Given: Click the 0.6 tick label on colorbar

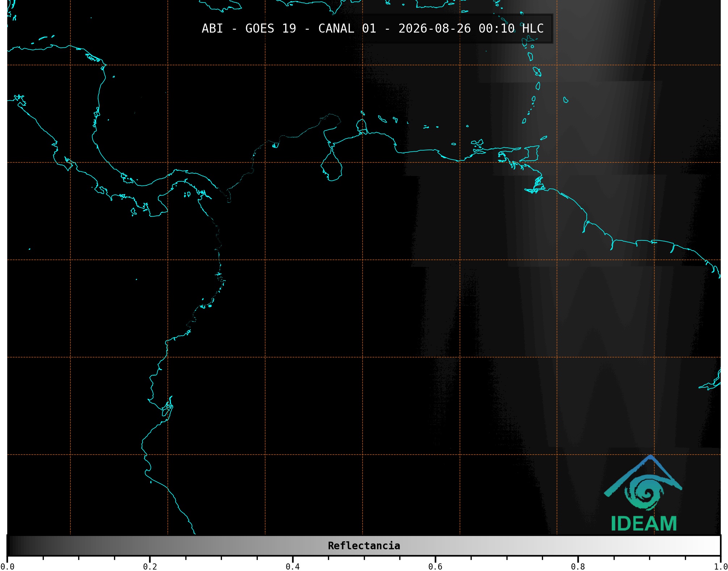Looking at the screenshot, I should [435, 566].
